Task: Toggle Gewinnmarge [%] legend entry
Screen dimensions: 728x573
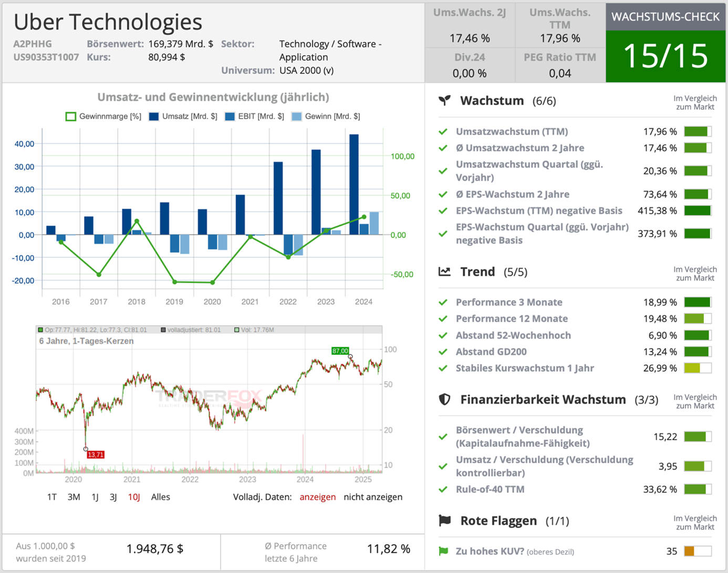Action: coord(103,117)
